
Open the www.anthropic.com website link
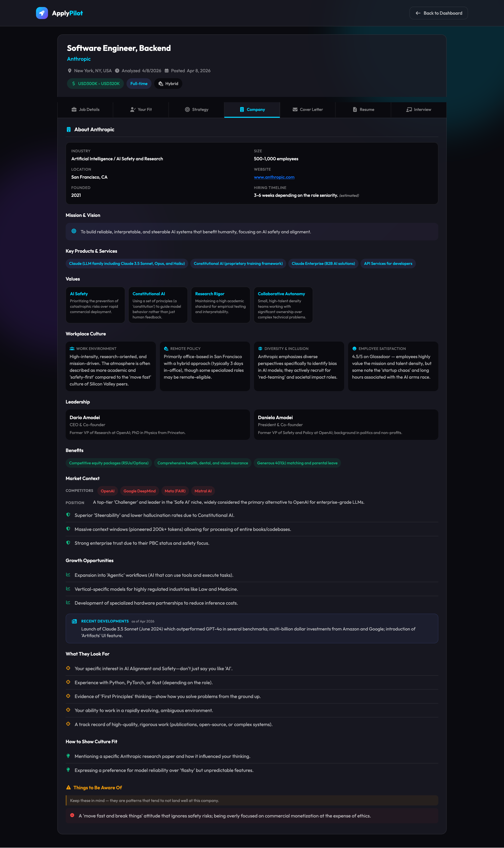click(274, 177)
